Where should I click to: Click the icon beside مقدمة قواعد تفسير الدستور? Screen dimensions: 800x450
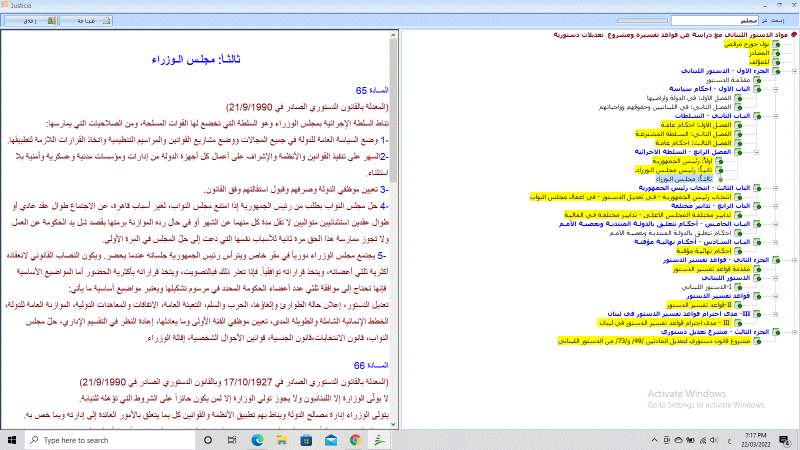(757, 269)
